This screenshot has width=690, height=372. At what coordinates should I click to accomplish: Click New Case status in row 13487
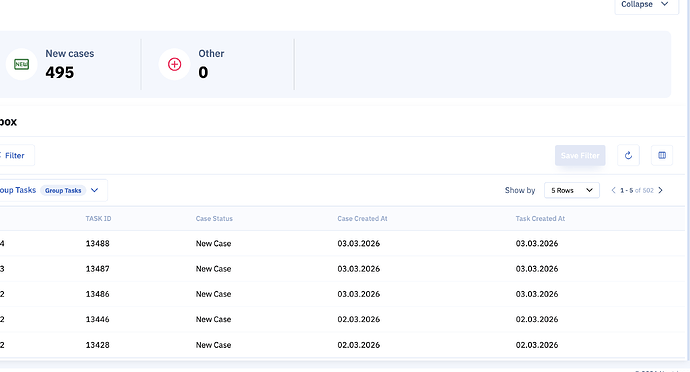pos(213,269)
